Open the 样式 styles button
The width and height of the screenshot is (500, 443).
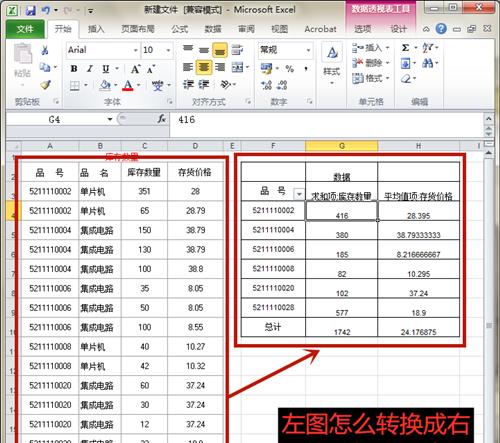(x=332, y=63)
